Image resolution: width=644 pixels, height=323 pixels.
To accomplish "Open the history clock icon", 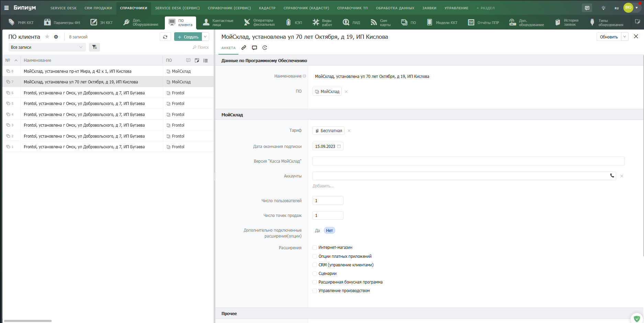I will [x=265, y=48].
